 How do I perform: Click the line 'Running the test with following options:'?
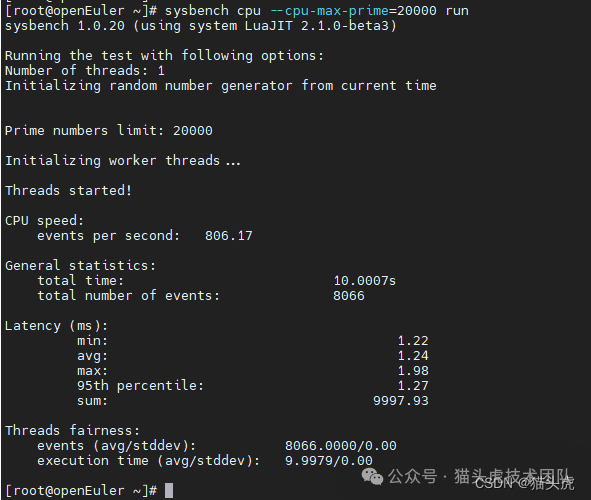tap(164, 56)
